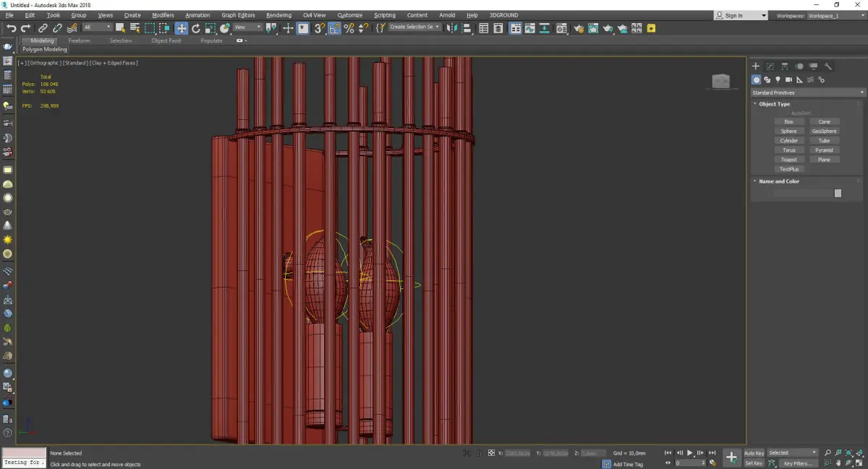The width and height of the screenshot is (868, 469).
Task: Play the animation
Action: pyautogui.click(x=690, y=453)
